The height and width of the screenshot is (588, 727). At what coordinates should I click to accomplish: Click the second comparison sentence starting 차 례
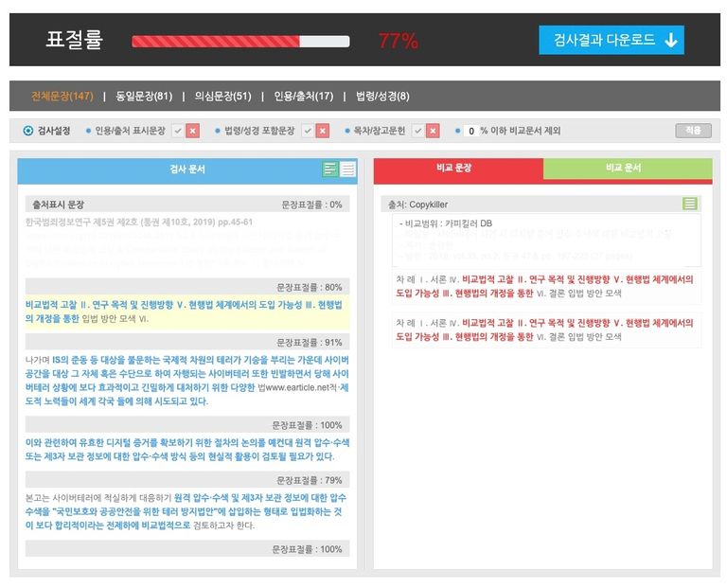[x=545, y=330]
